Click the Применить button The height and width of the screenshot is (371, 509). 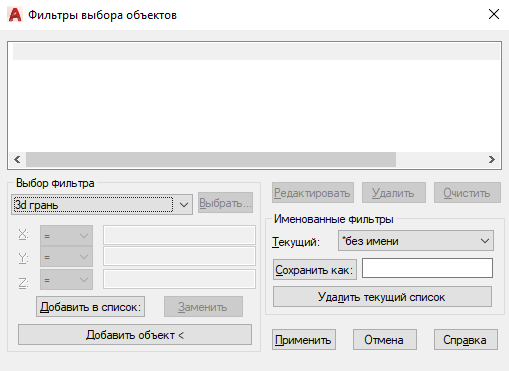(x=304, y=340)
